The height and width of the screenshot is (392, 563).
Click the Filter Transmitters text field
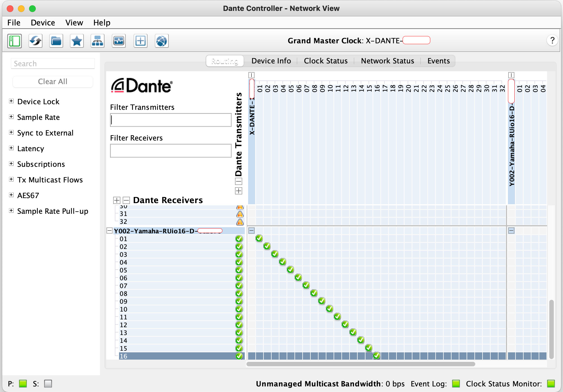[171, 120]
